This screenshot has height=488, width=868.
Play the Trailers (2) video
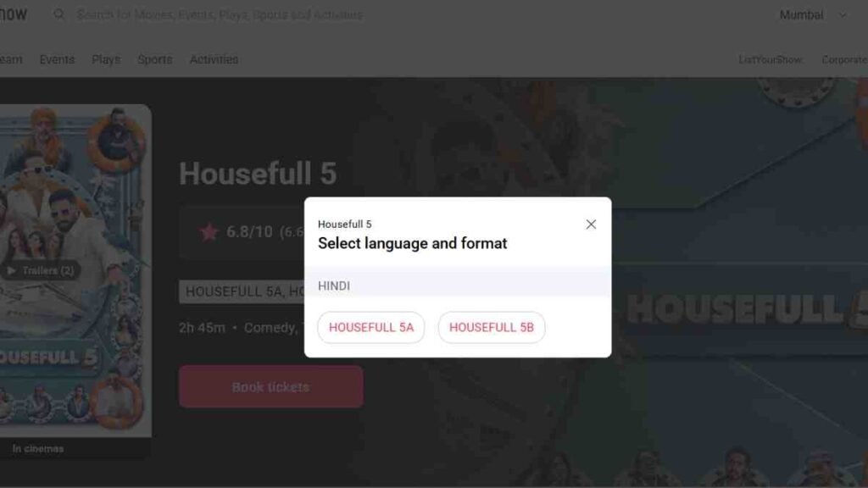[41, 270]
